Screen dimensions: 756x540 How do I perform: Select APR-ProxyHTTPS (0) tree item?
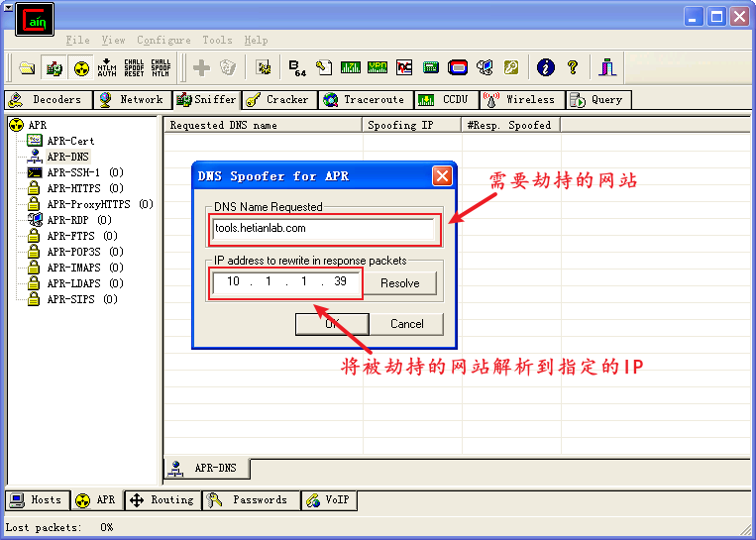(x=100, y=204)
